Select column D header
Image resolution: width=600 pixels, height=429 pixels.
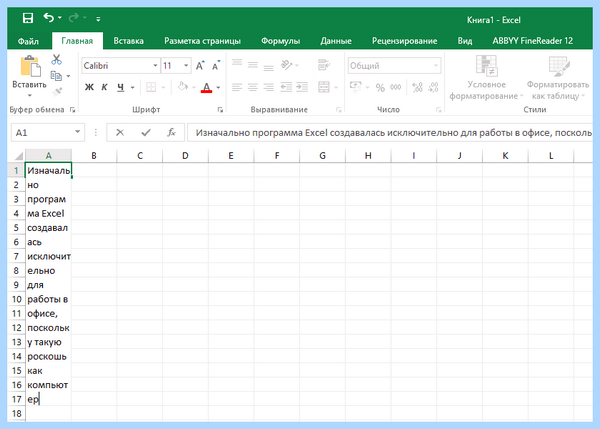(x=185, y=156)
